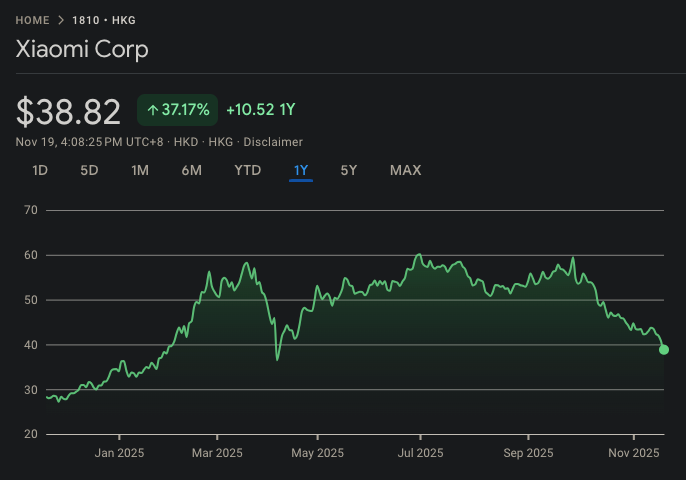686x480 pixels.
Task: Select the MAX time range
Action: (405, 170)
